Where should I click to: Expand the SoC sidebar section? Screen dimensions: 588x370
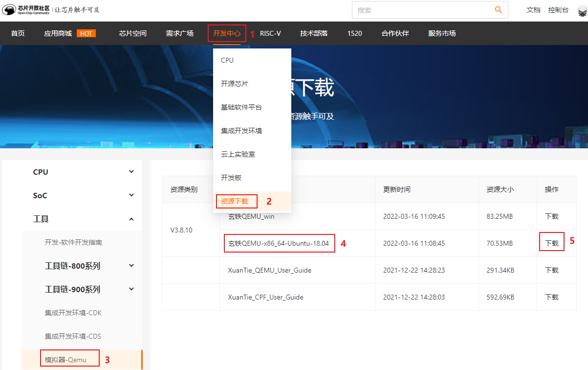(131, 195)
